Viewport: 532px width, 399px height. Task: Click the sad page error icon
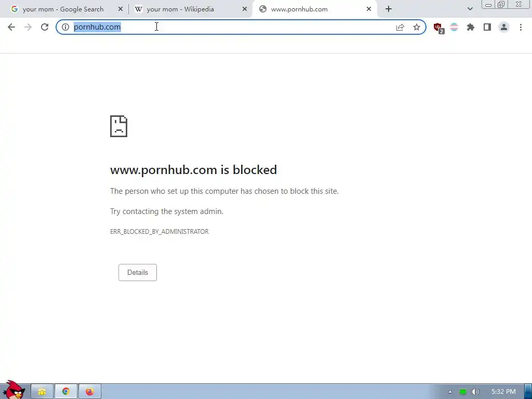click(x=119, y=126)
